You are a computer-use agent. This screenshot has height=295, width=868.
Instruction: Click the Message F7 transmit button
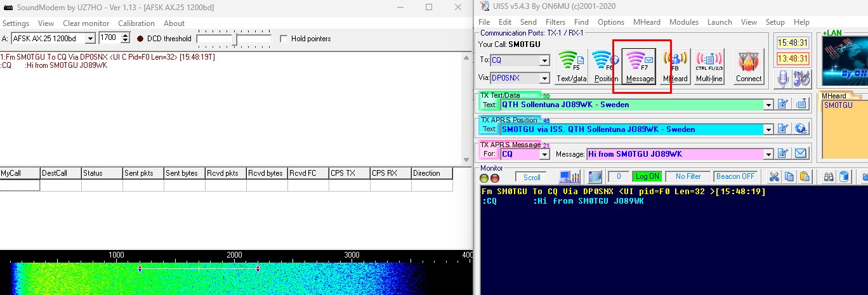pos(640,67)
